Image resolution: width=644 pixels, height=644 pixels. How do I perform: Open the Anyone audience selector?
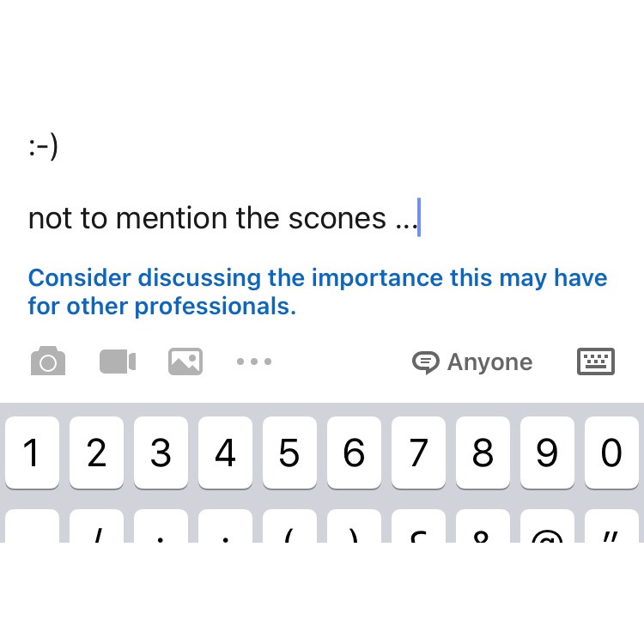pyautogui.click(x=489, y=362)
